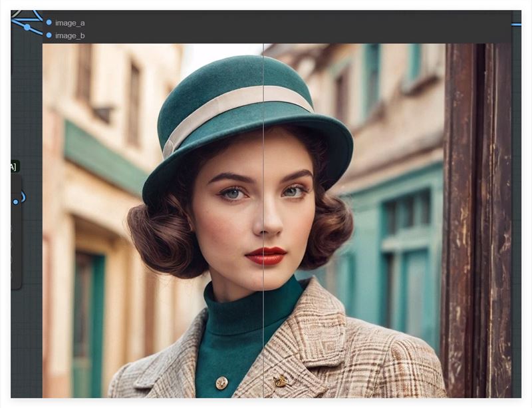Select the image_a input label
Viewport: 532px width, 408px height.
[x=70, y=23]
